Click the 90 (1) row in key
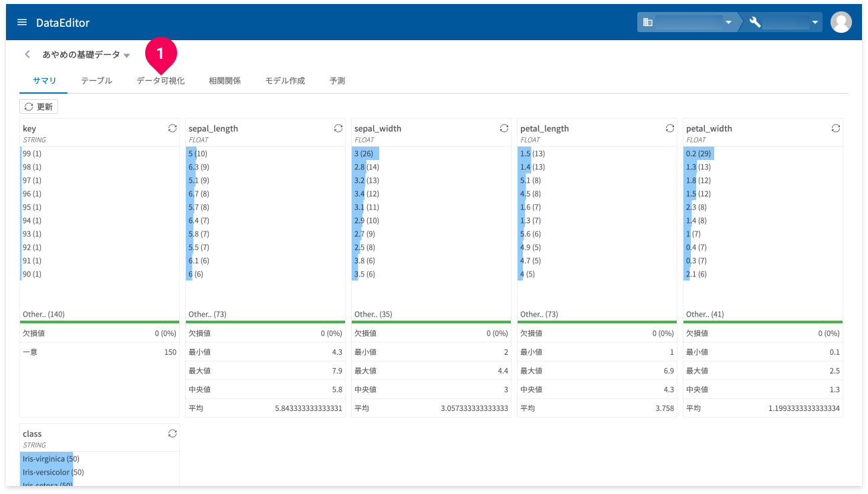The width and height of the screenshot is (868, 494). (99, 274)
